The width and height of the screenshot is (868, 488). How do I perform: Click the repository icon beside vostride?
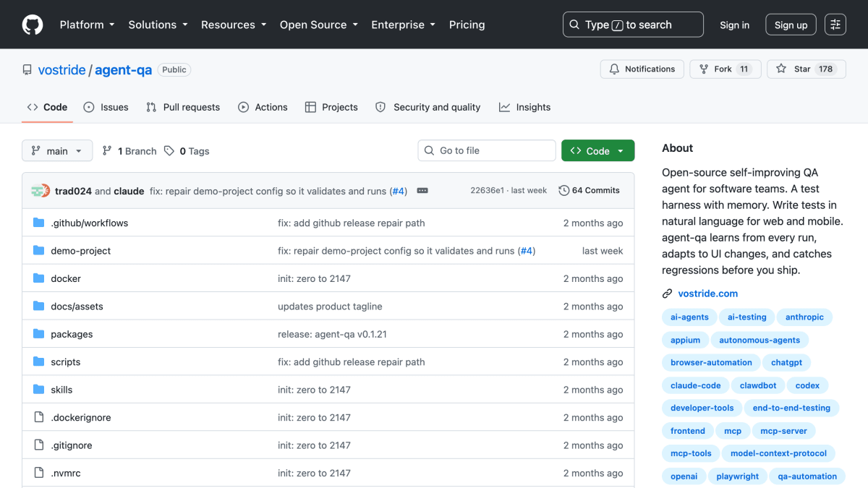coord(27,70)
